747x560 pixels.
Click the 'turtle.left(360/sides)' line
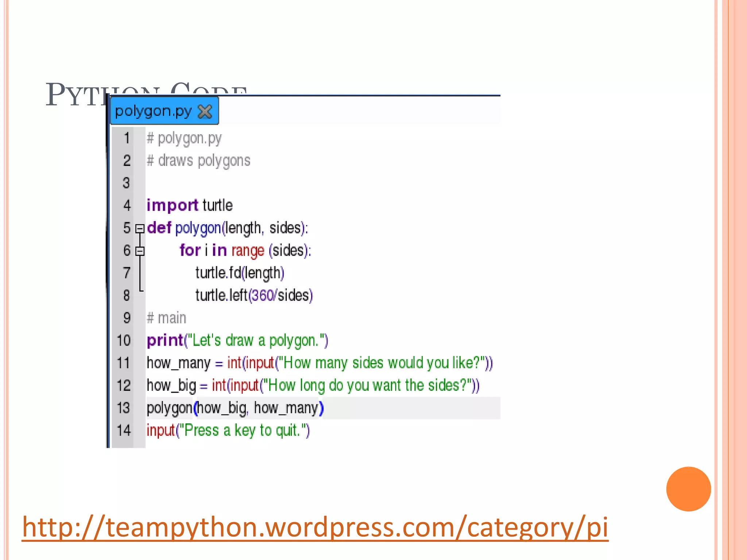pyautogui.click(x=254, y=296)
